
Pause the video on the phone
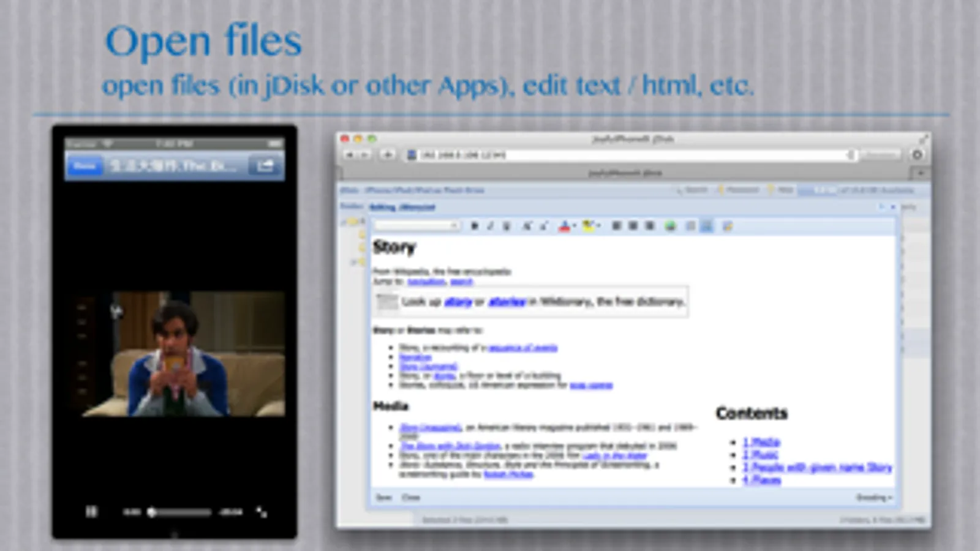tap(91, 511)
